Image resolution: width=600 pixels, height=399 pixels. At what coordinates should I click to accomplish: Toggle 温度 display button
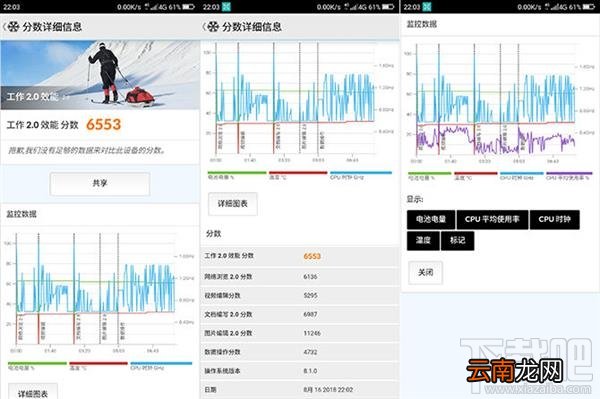click(x=423, y=241)
